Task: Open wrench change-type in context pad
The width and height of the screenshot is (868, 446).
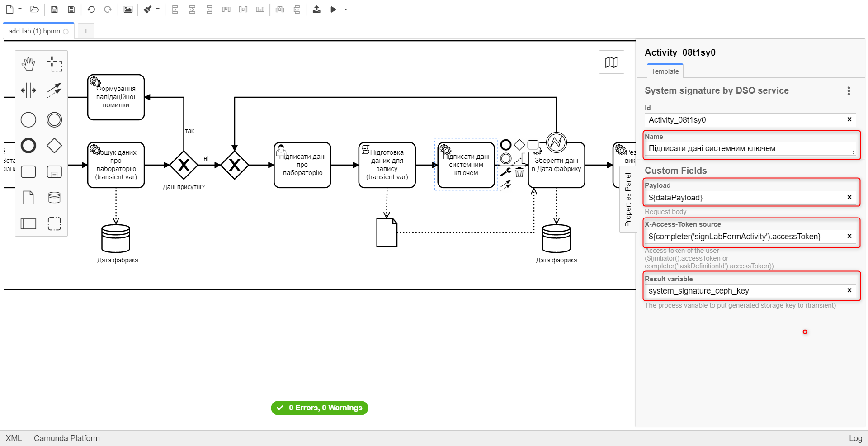Action: pos(506,172)
